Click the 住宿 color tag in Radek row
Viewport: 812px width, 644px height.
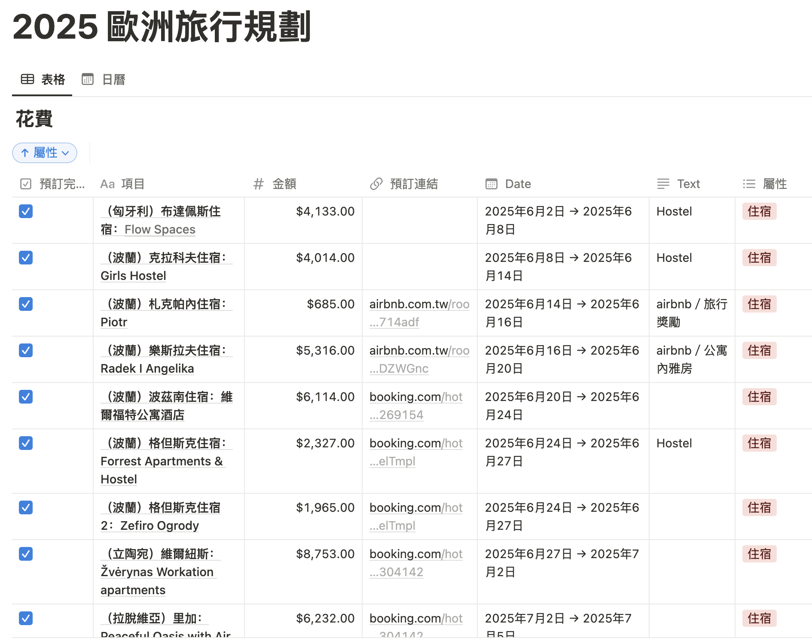point(759,350)
